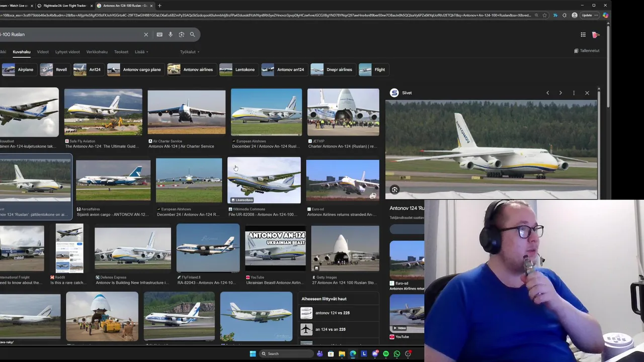Open more options in the image preview panel
The width and height of the screenshot is (644, 362).
(x=574, y=93)
